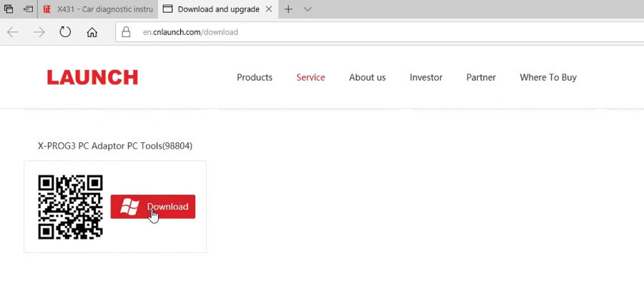Click the LAUNCH logo
Image resolution: width=644 pixels, height=306 pixels.
click(92, 77)
